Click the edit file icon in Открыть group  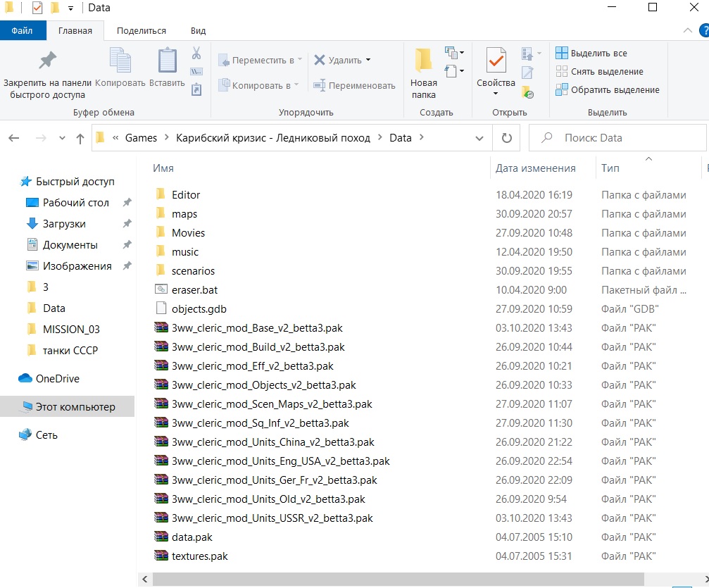527,73
